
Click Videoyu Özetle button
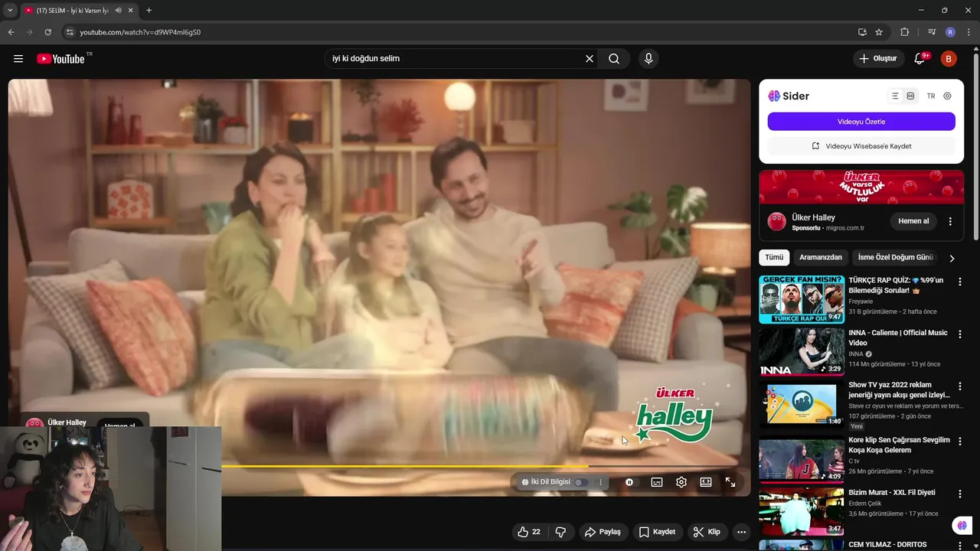(861, 122)
